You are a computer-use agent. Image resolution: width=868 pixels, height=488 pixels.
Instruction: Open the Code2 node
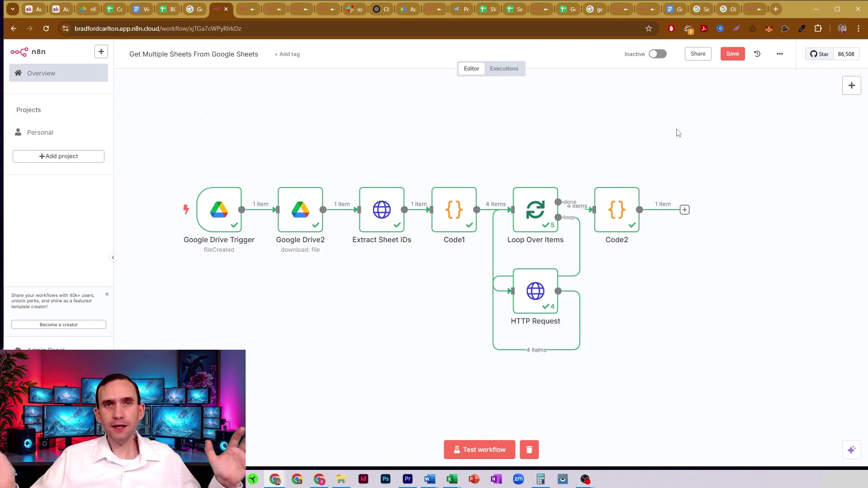coord(617,210)
